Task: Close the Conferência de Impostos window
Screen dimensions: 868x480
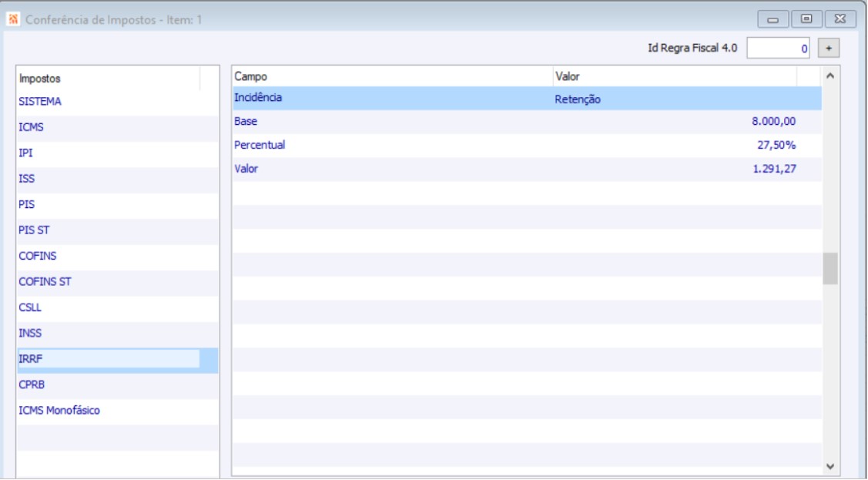Action: (840, 19)
